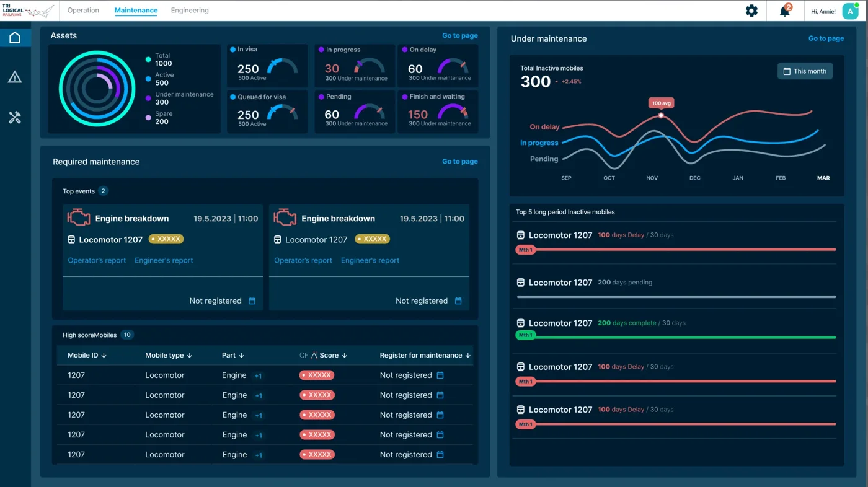868x487 pixels.
Task: Open tools wrench icon in sidebar
Action: click(x=15, y=117)
